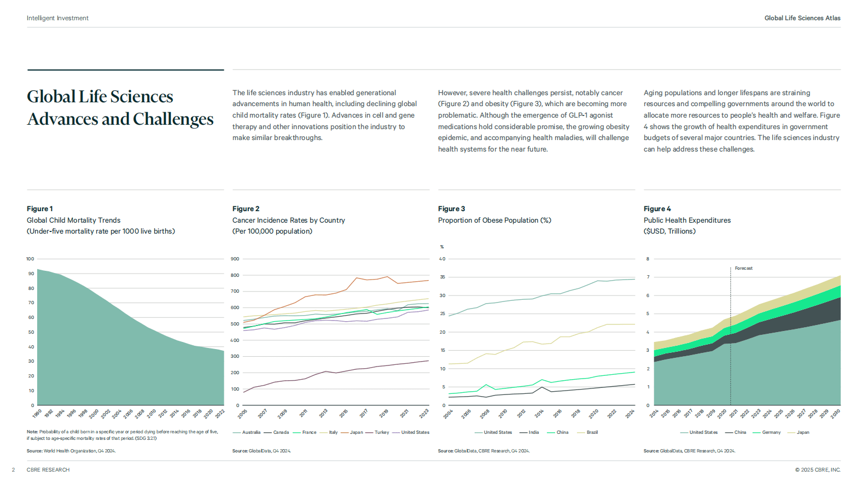Click the paragraph beginning "Aging populations and longer lifespans"
This screenshot has width=868, height=488.
coord(742,121)
